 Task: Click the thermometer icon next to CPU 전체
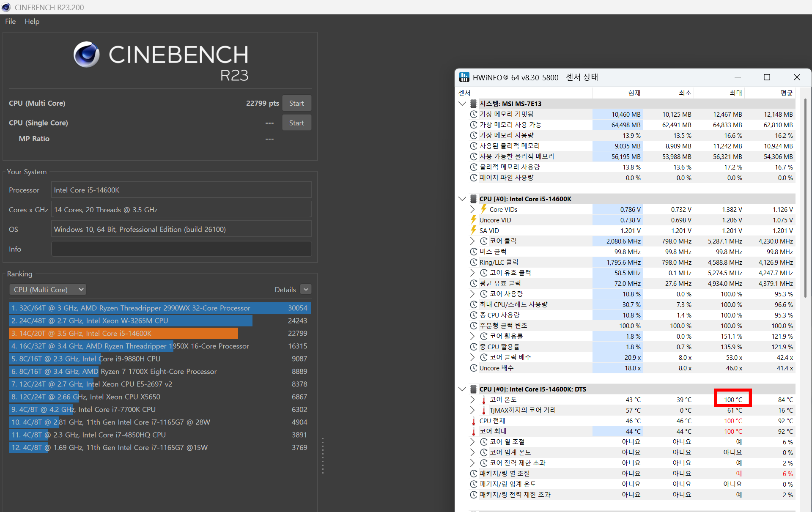(474, 421)
